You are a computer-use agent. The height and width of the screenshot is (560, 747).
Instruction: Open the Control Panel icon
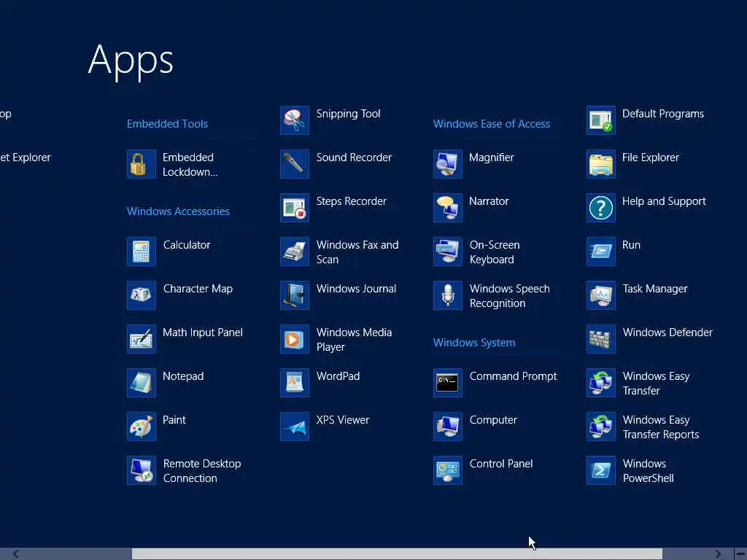[x=448, y=470]
